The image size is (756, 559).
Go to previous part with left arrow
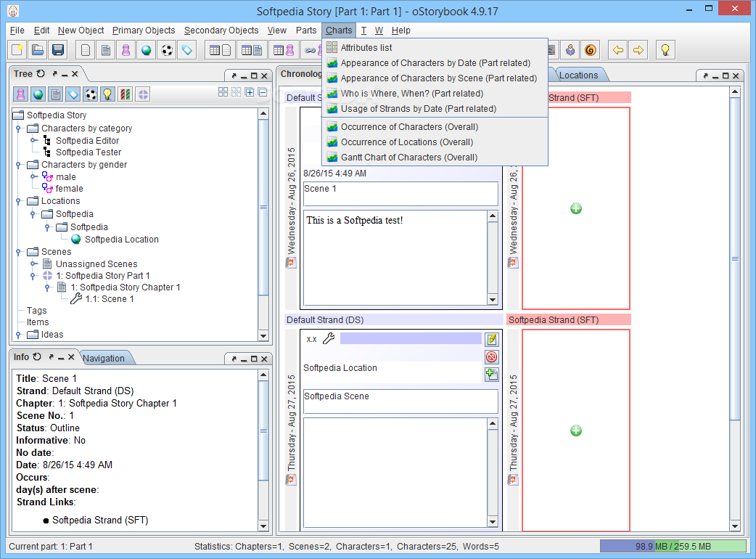coord(618,50)
